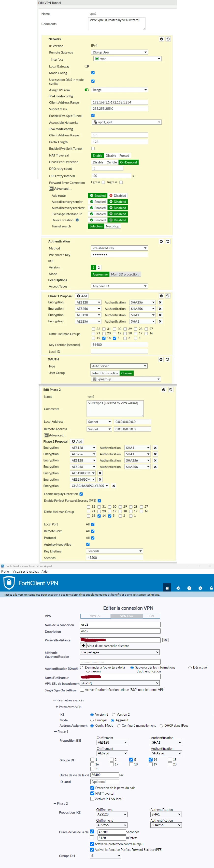This screenshot has height=868, width=214.
Task: Click plus icon to add remote gateway
Action: pos(83,646)
